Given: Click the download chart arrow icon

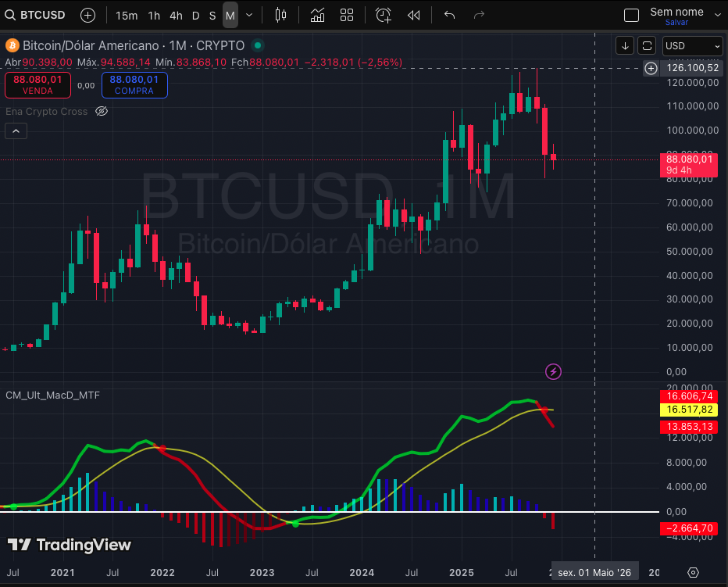Looking at the screenshot, I should [624, 45].
